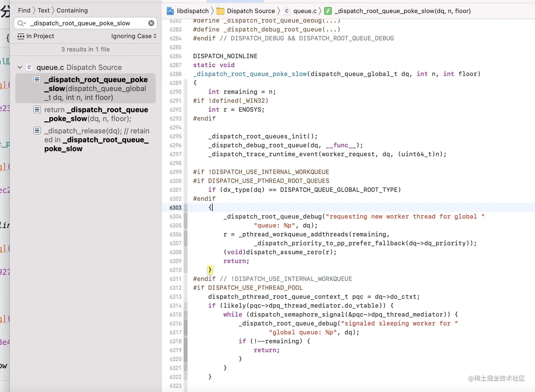The image size is (535, 392).
Task: Open search options via the magnifier icon
Action: click(22, 23)
